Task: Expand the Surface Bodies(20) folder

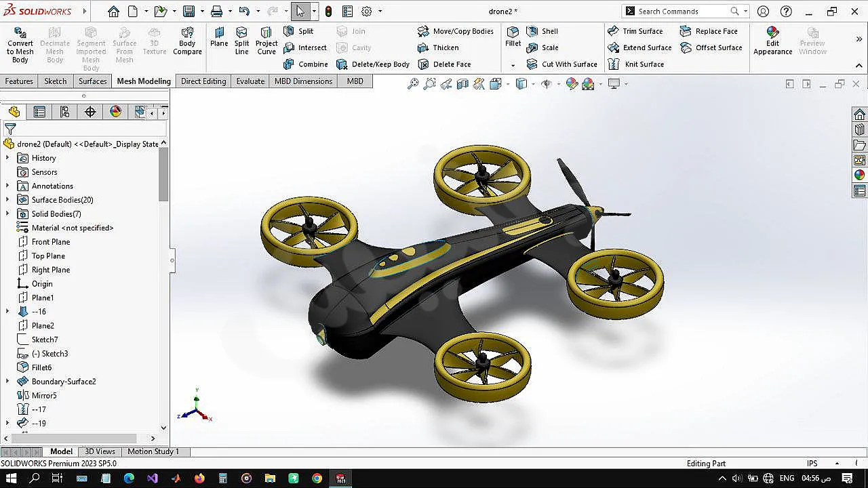Action: click(x=7, y=200)
